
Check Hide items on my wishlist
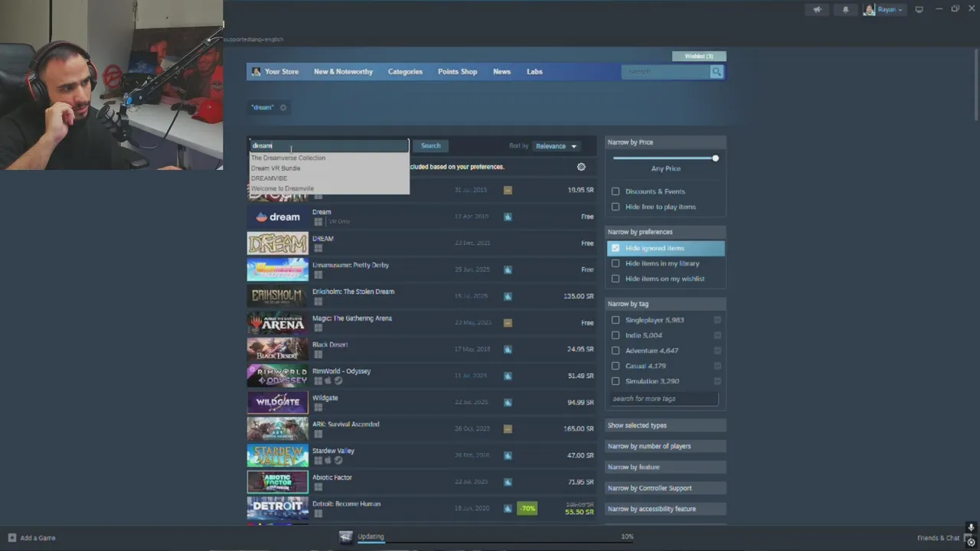click(x=616, y=279)
